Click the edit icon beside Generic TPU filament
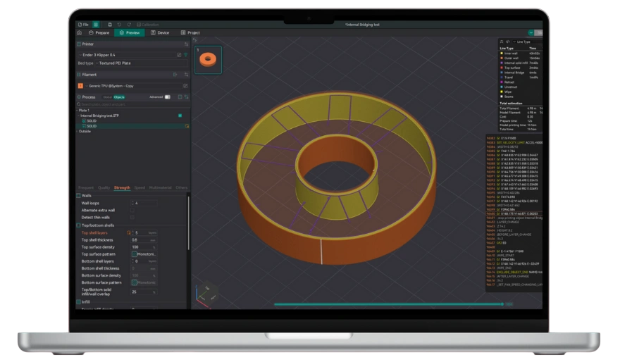The image size is (644, 362). 185,86
